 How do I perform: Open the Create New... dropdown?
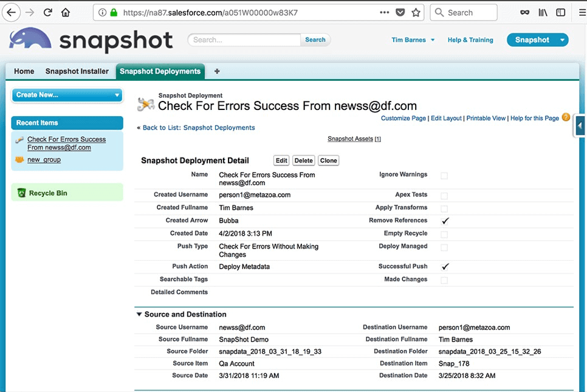click(x=67, y=95)
